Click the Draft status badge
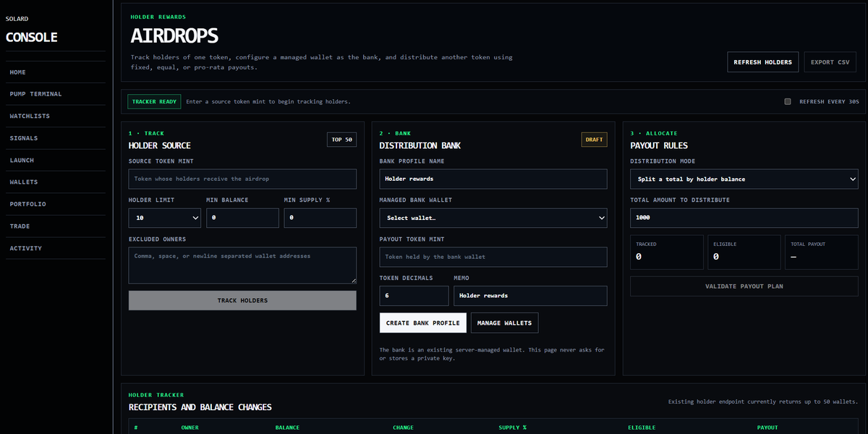This screenshot has height=434, width=868. click(x=595, y=140)
